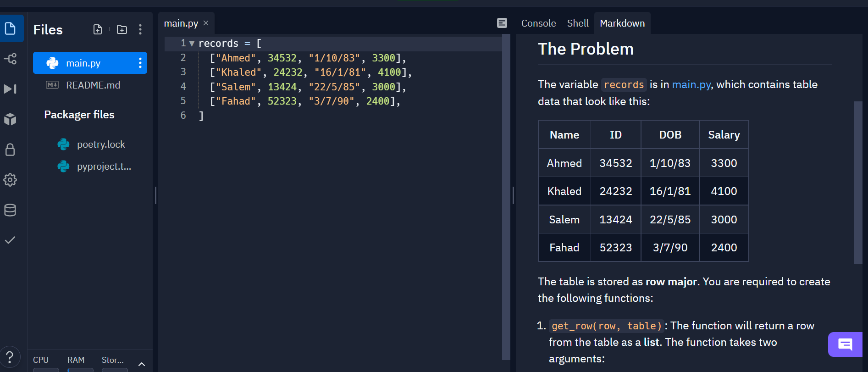Open the Packages cube icon
868x372 pixels.
[10, 119]
